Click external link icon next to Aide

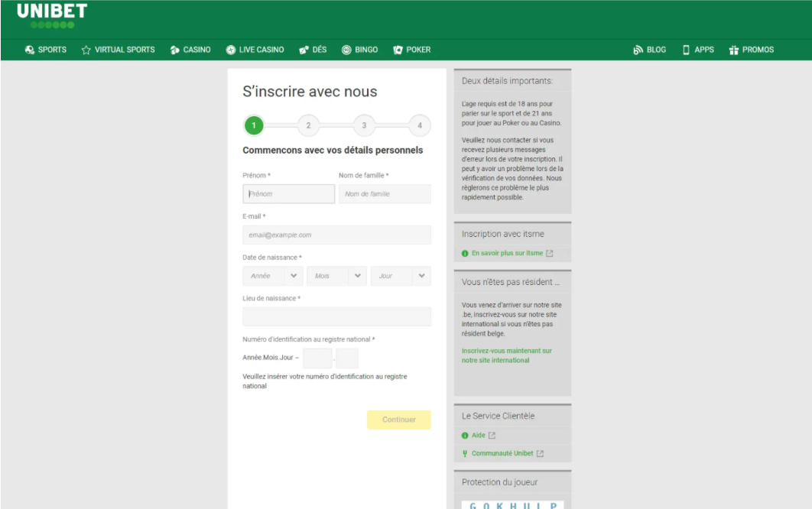click(x=492, y=436)
